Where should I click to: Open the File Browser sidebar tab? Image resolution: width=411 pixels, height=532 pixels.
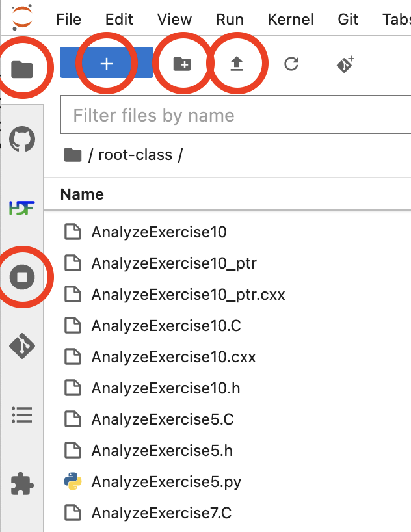pyautogui.click(x=23, y=68)
